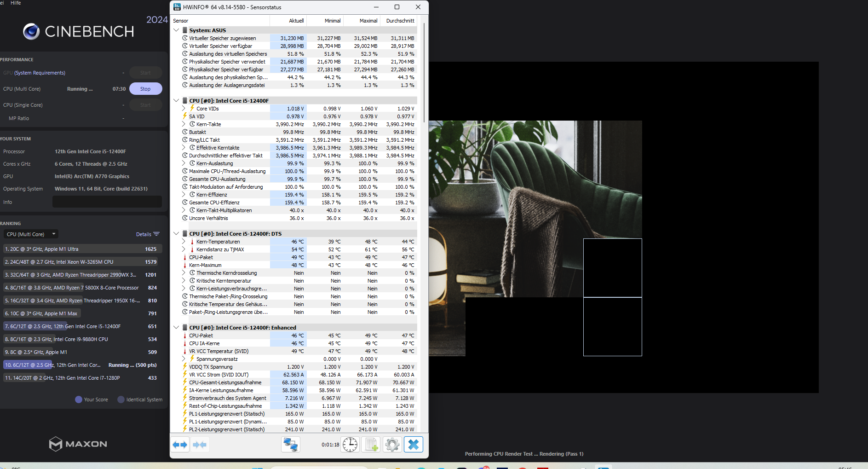Click the lightning icon beside VDDQ TX Spannung

[x=185, y=367]
